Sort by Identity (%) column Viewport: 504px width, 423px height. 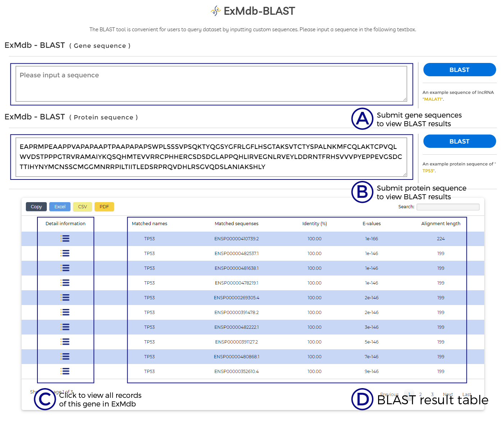(x=314, y=224)
